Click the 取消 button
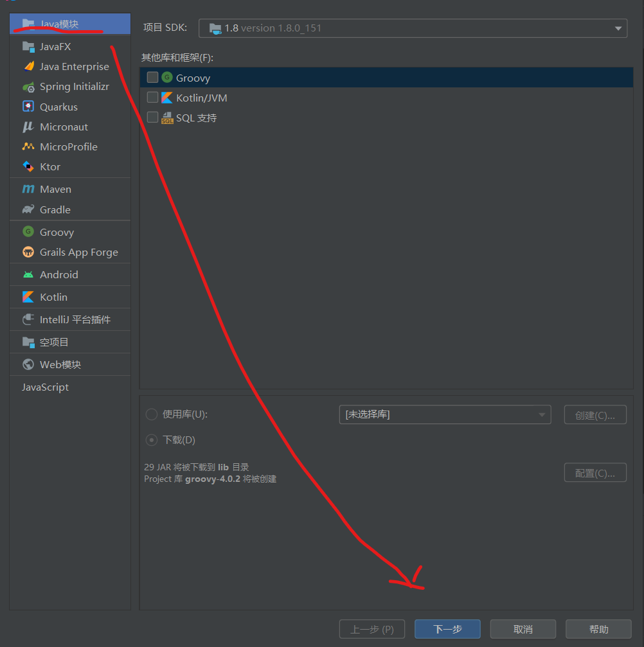Viewport: 644px width, 647px height. (523, 629)
